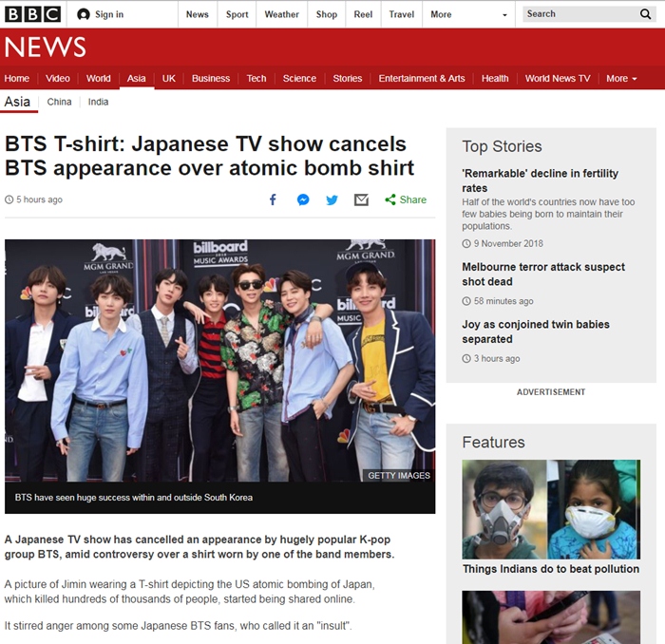Click the BBC logo
665x644 pixels.
point(32,14)
